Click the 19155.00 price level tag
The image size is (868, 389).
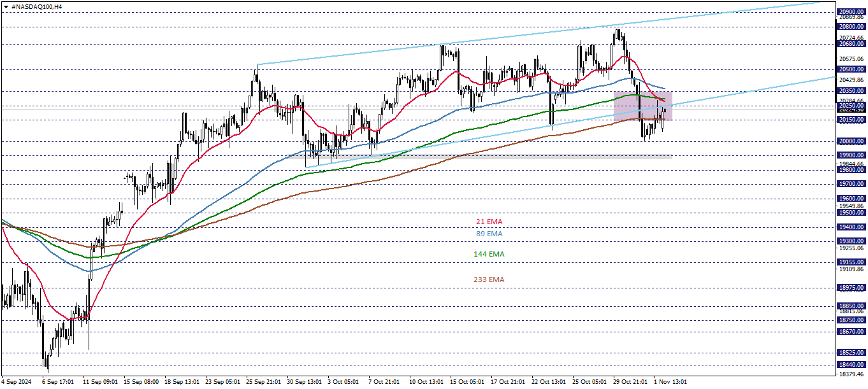(x=851, y=262)
